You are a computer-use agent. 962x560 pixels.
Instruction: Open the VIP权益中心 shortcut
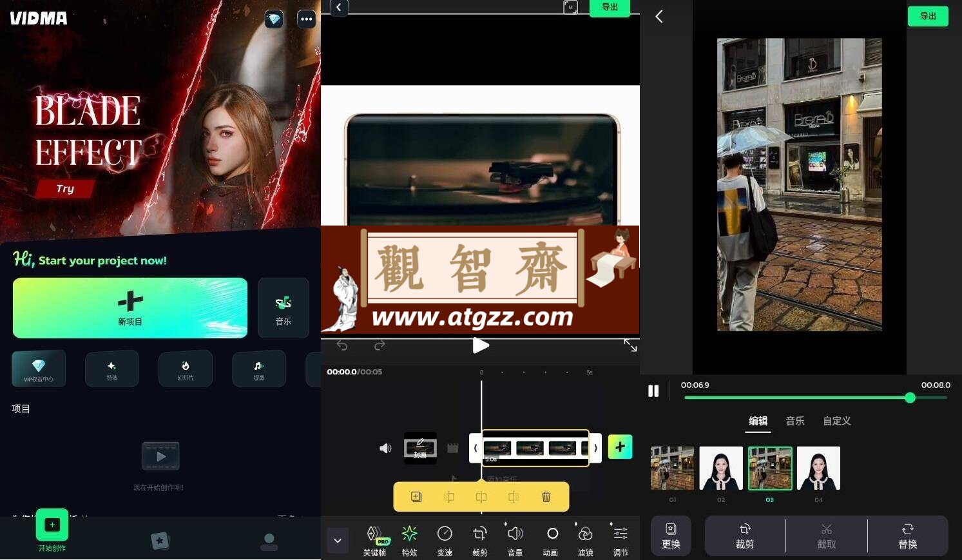pos(39,369)
